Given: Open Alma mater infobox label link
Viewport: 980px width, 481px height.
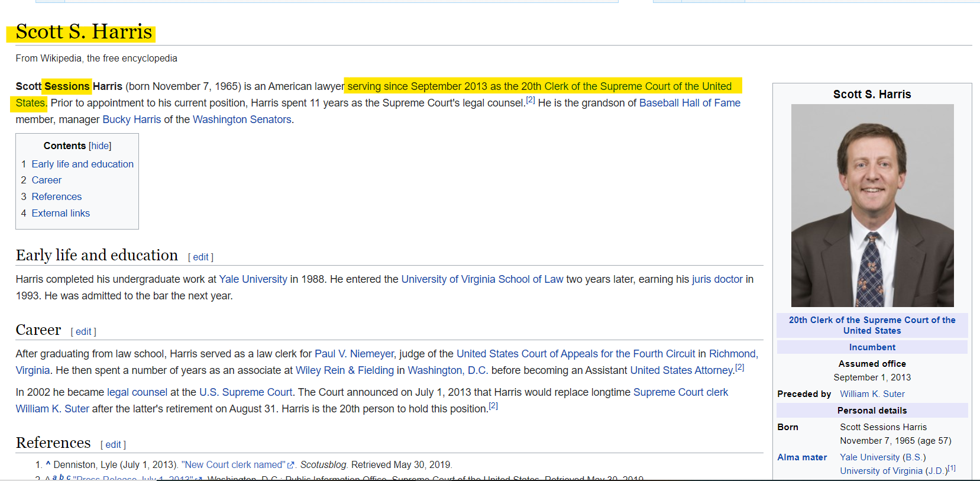Looking at the screenshot, I should click(x=802, y=457).
